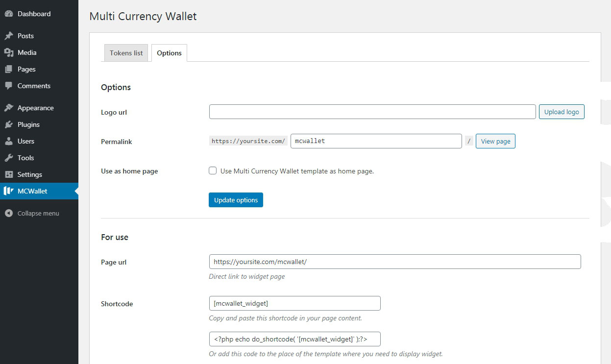Click the Upload logo button

point(562,112)
